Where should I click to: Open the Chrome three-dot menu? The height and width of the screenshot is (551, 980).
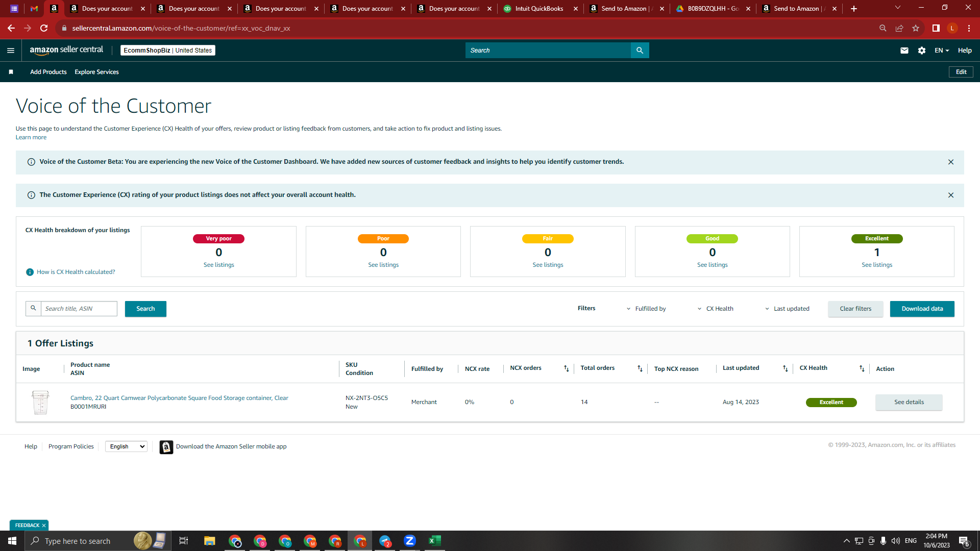pos(969,28)
